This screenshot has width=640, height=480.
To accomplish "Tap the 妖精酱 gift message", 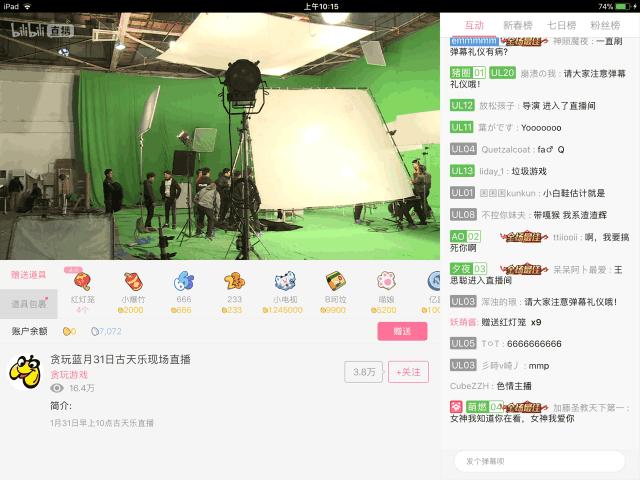I will 496,322.
